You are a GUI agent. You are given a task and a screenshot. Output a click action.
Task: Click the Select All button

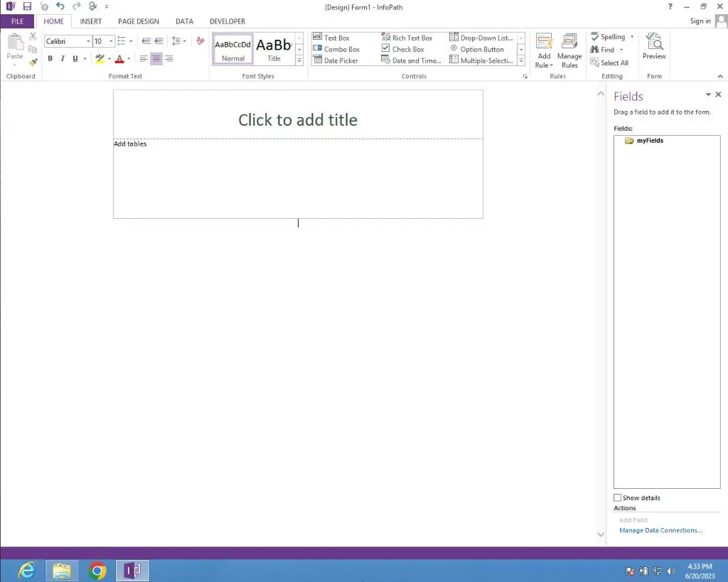tap(609, 63)
